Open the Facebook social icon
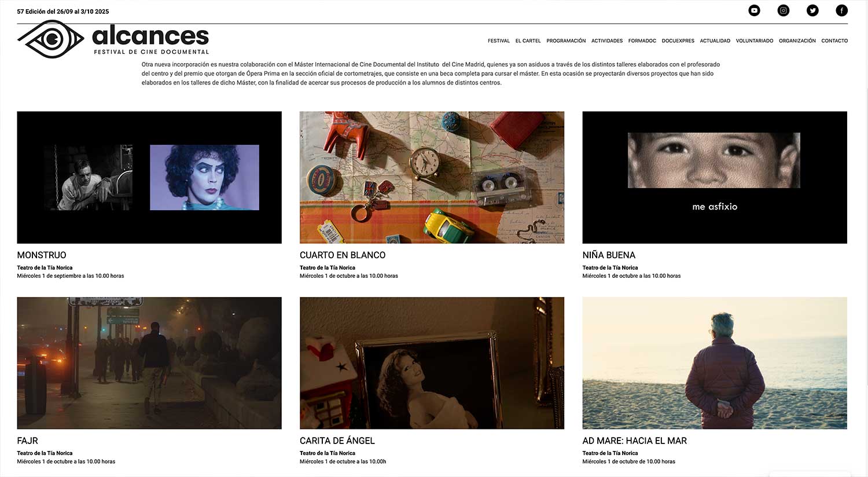This screenshot has height=477, width=868. (842, 10)
